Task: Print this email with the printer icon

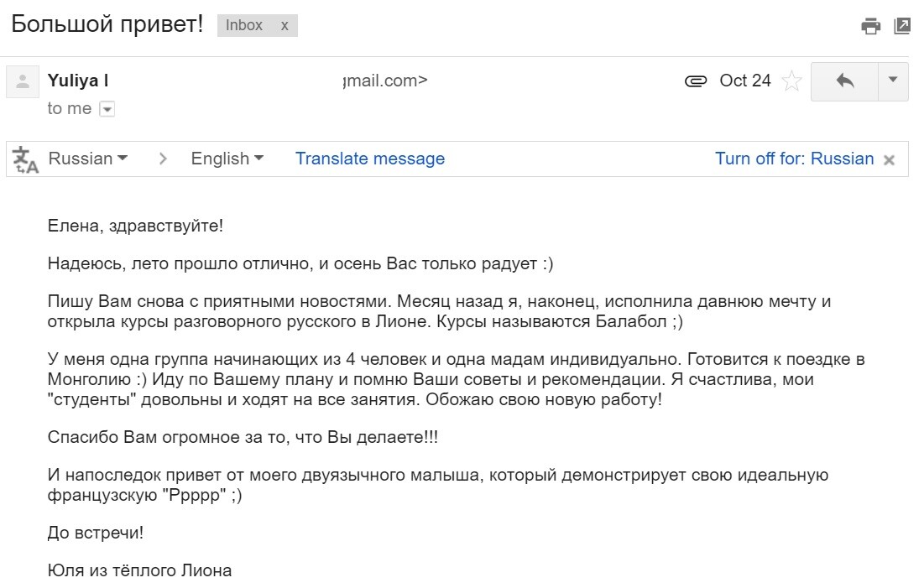Action: [870, 26]
